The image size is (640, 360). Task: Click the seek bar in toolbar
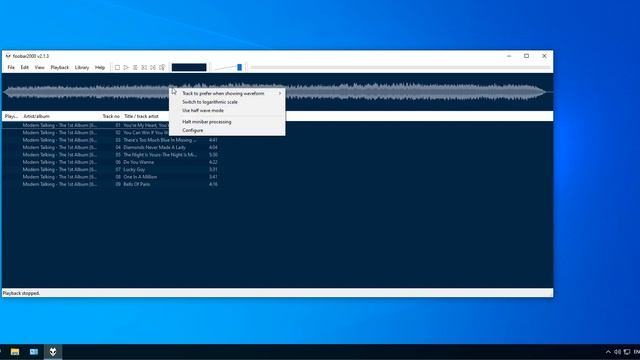point(400,67)
